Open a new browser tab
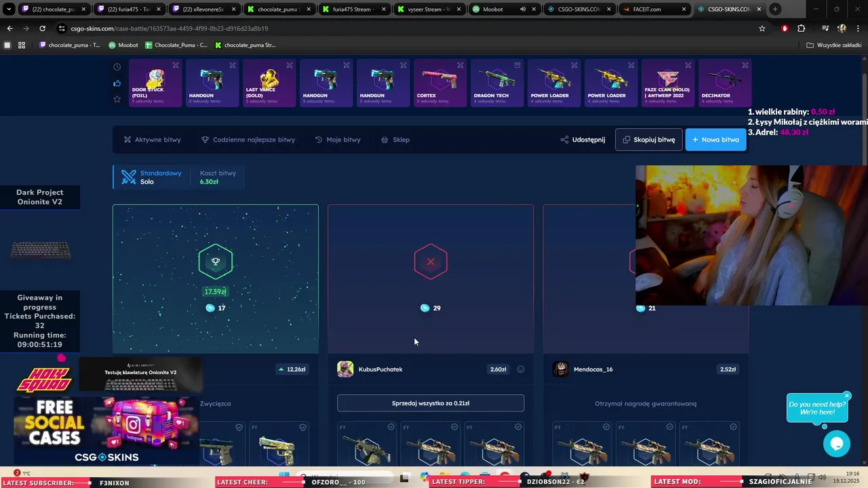This screenshot has height=488, width=868. click(x=775, y=9)
